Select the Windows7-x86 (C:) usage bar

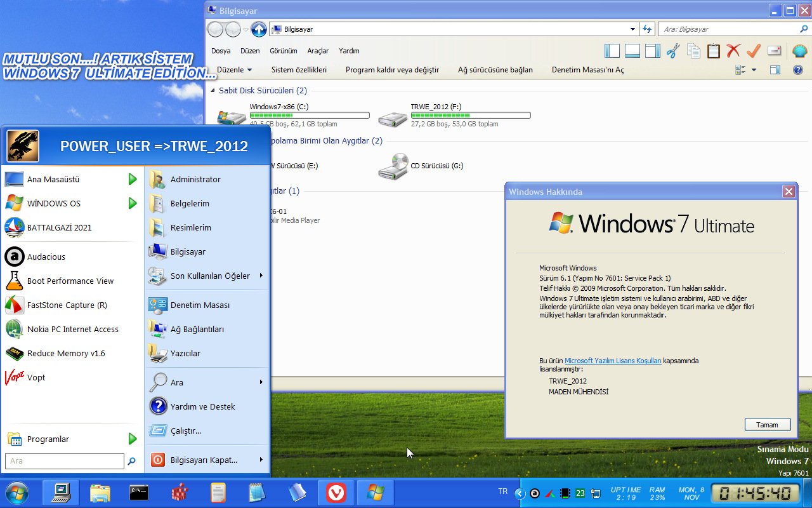(310, 116)
